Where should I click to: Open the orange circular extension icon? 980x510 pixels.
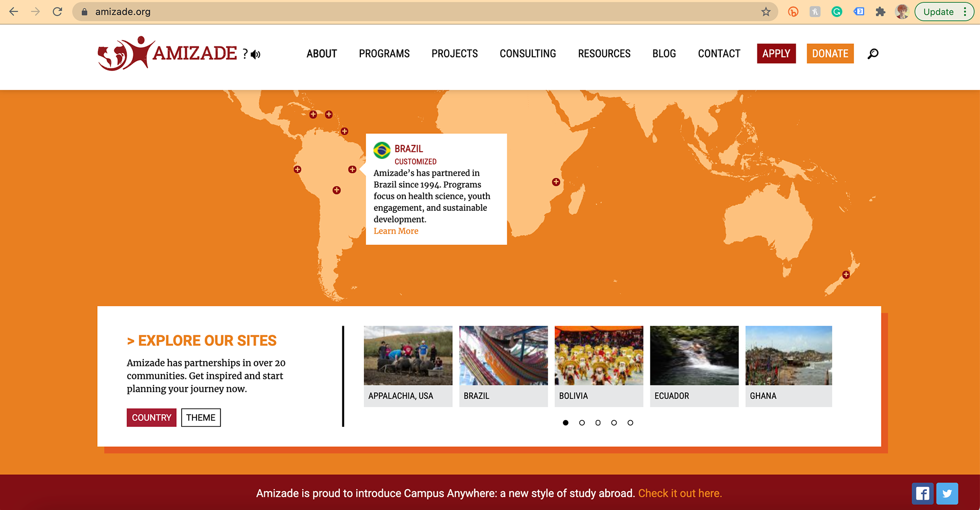(x=793, y=12)
